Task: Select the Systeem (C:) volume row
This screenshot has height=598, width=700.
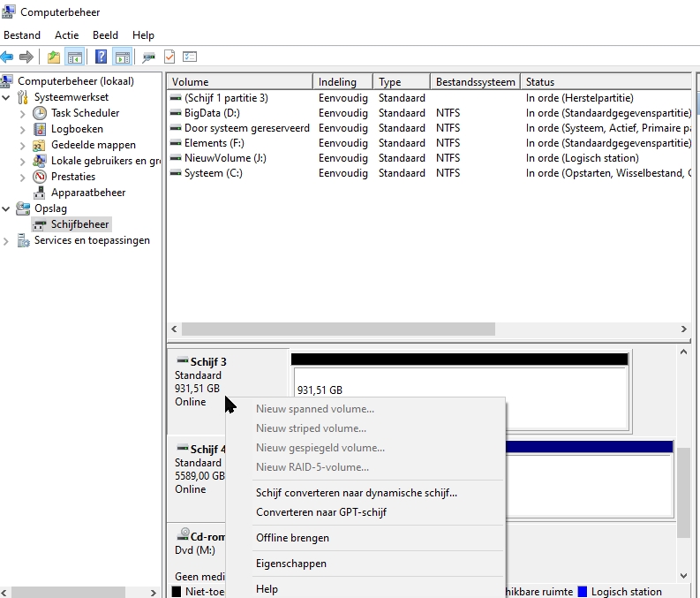Action: (x=213, y=173)
